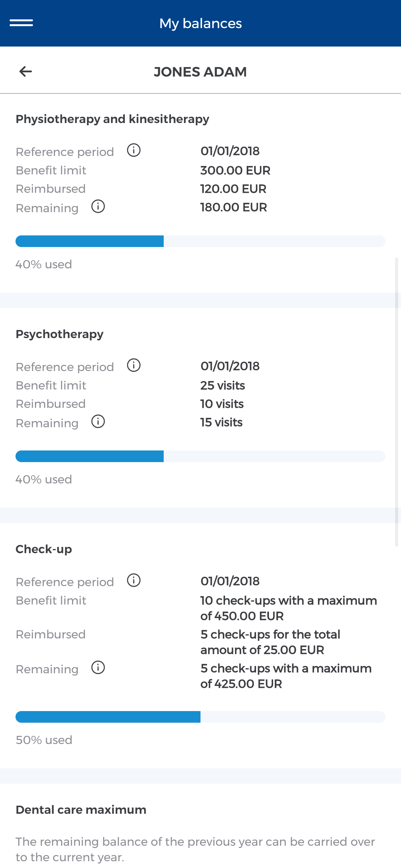Click the Physiotherapy 40% used progress bar

click(x=200, y=241)
